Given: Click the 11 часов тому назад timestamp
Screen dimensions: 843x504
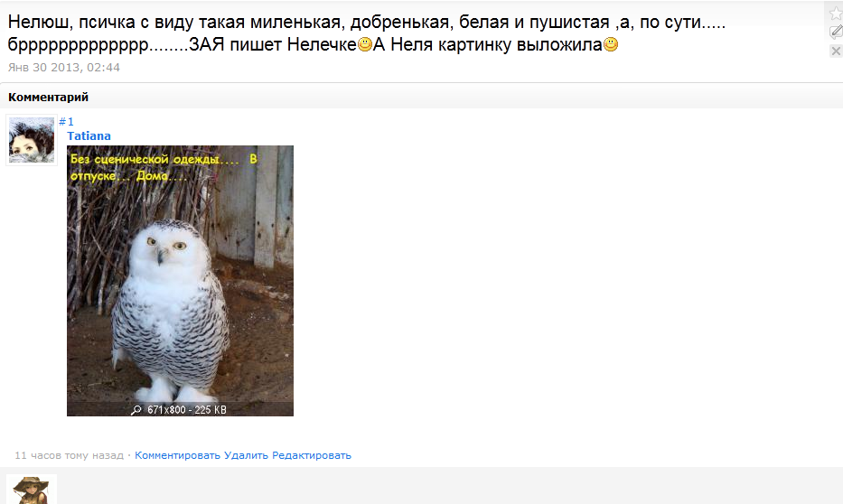Looking at the screenshot, I should (69, 455).
